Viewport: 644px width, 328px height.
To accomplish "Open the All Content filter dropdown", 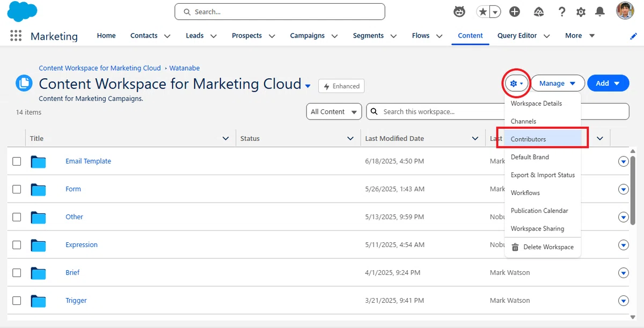I will tap(334, 111).
